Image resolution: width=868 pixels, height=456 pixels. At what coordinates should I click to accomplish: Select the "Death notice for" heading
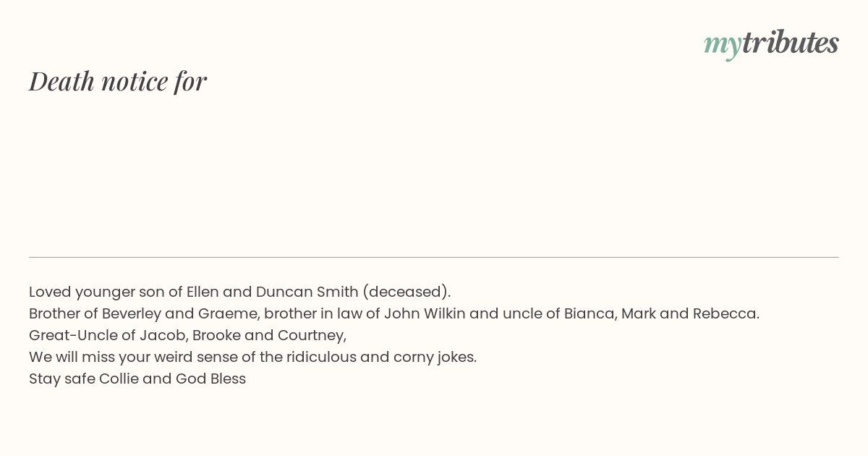pos(118,81)
